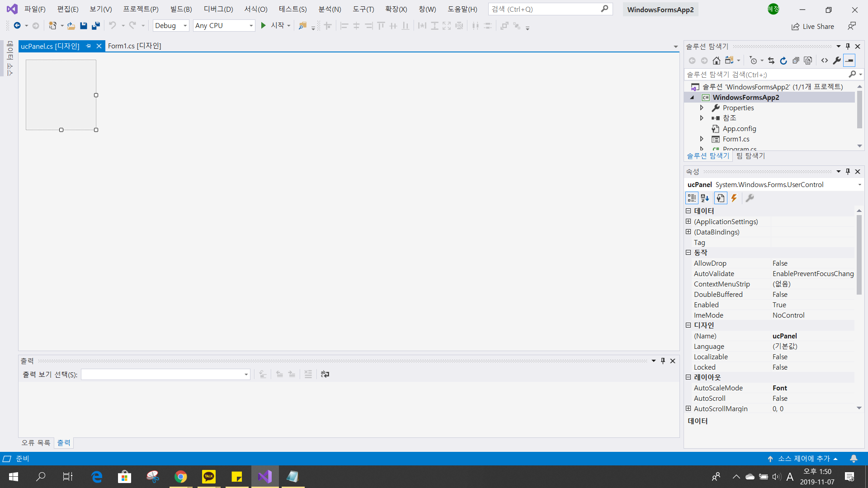Image resolution: width=868 pixels, height=488 pixels.
Task: Click Collapse All icon in Solution Explorer
Action: point(796,61)
